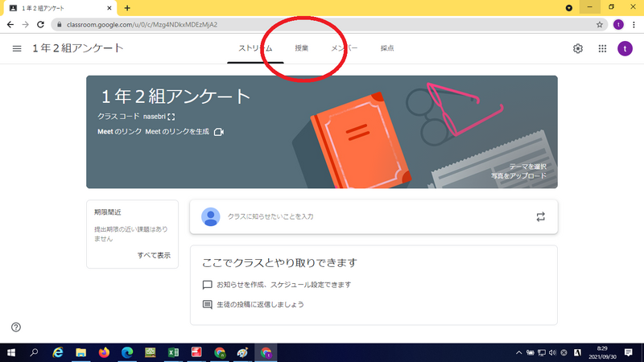Switch to the ストリーム tab
The height and width of the screenshot is (362, 644).
[255, 48]
